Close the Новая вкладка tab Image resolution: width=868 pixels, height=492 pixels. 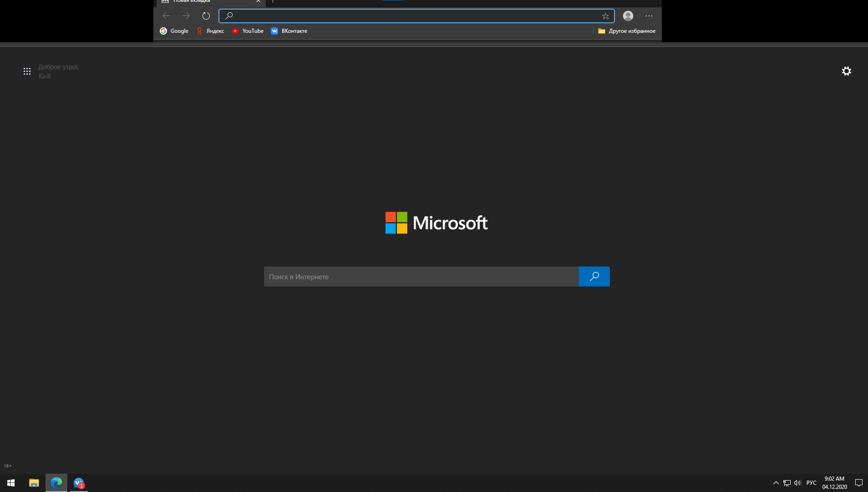click(x=258, y=1)
